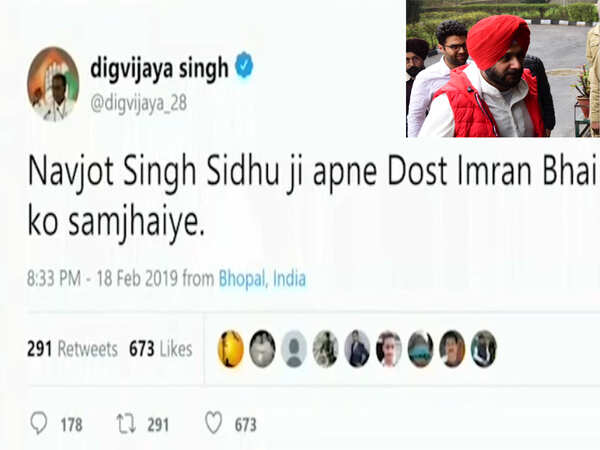Open digvijaya singh's profile picture
The width and height of the screenshot is (600, 450).
click(53, 84)
